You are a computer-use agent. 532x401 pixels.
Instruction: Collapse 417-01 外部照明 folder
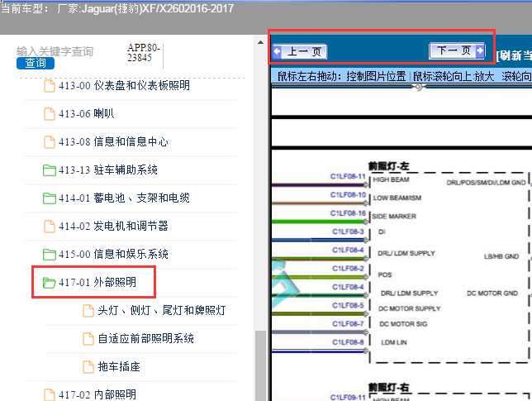[97, 283]
